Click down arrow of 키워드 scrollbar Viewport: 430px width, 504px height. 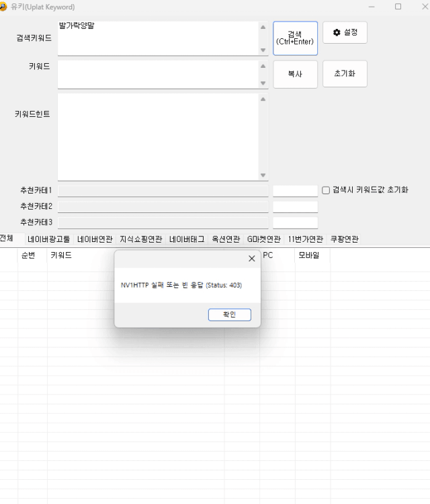(x=263, y=83)
